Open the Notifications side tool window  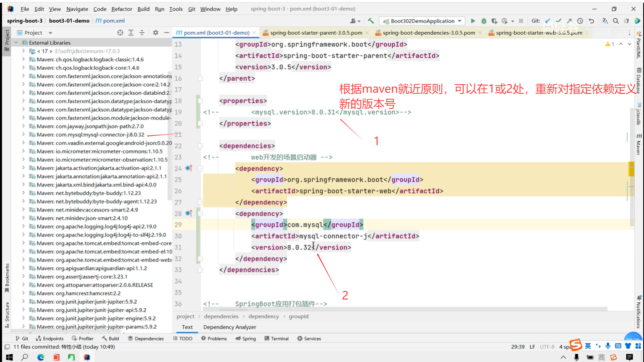point(639,312)
